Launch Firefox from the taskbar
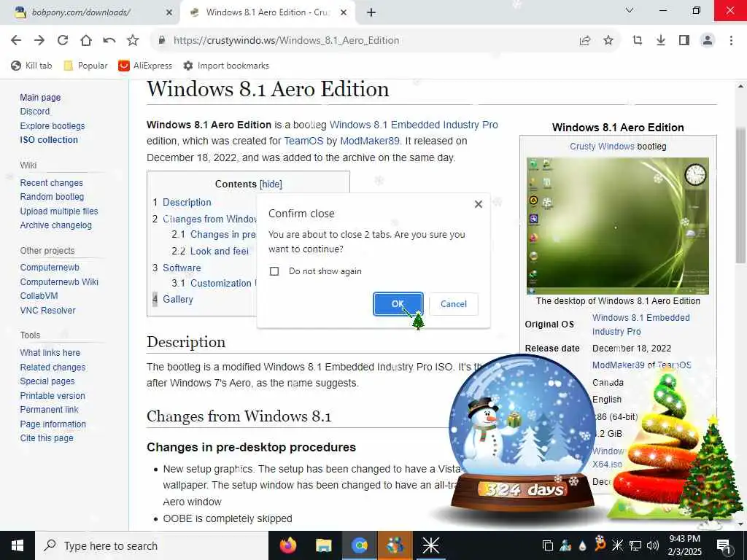Image resolution: width=747 pixels, height=560 pixels. (287, 545)
